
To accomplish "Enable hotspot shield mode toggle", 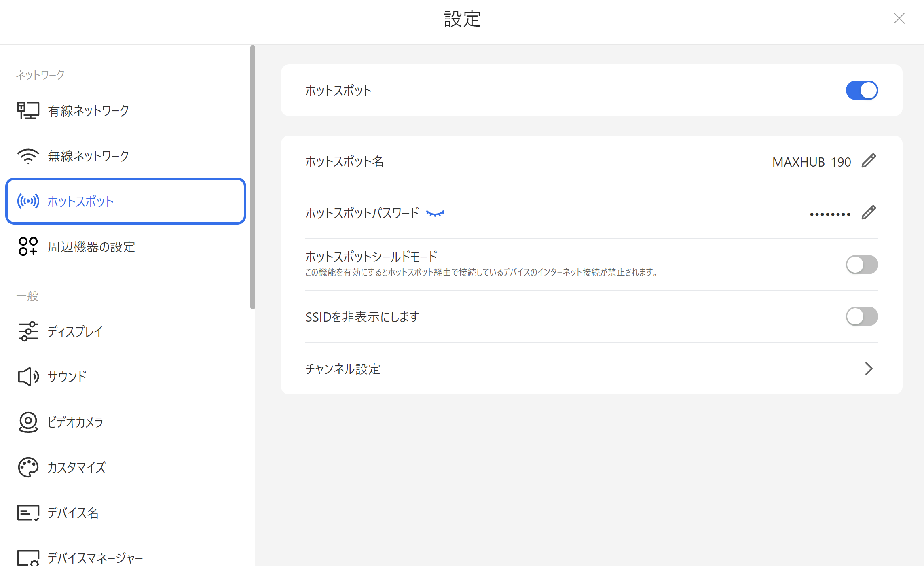I will coord(862,265).
